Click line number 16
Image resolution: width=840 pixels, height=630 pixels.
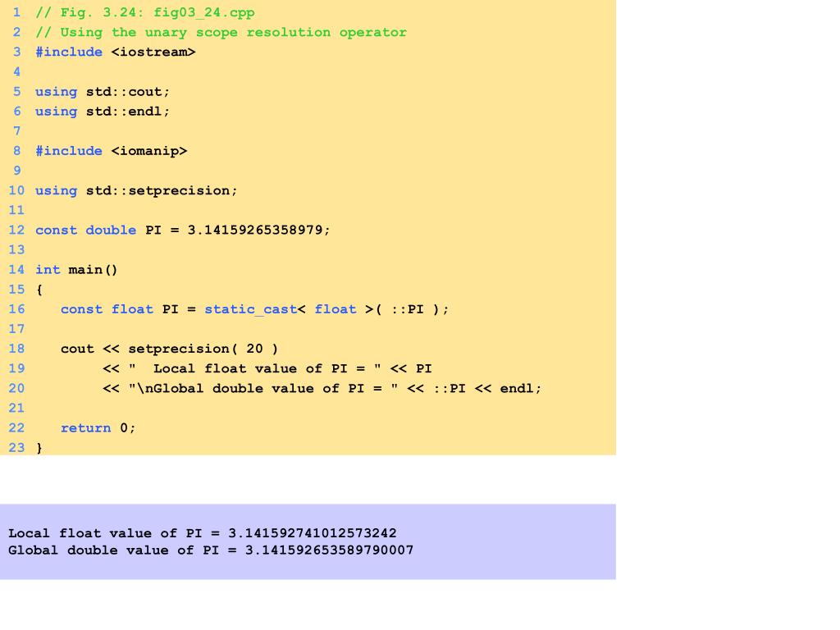point(16,309)
